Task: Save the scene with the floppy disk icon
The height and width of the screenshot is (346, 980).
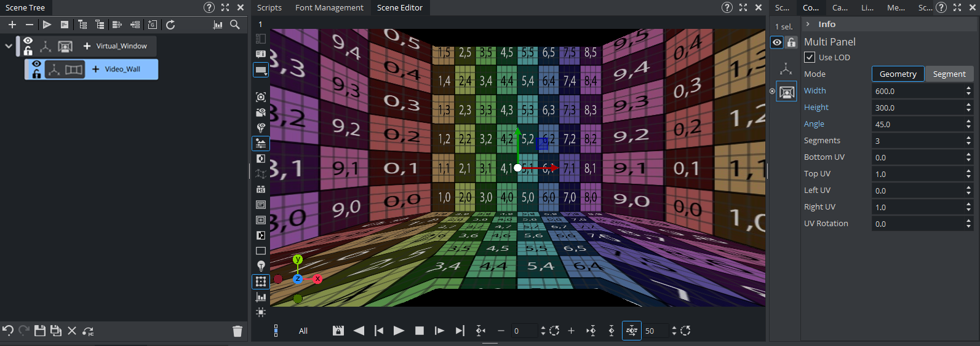Action: [x=40, y=331]
